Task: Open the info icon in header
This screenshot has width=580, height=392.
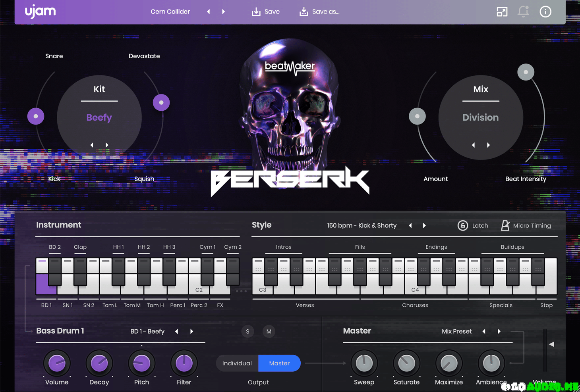Action: click(545, 12)
